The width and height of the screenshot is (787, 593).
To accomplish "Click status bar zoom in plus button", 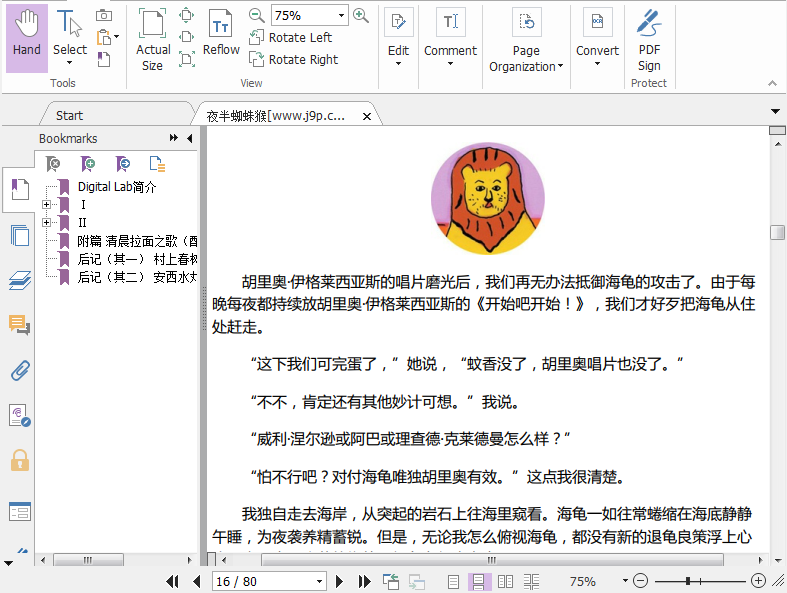I will pyautogui.click(x=758, y=581).
